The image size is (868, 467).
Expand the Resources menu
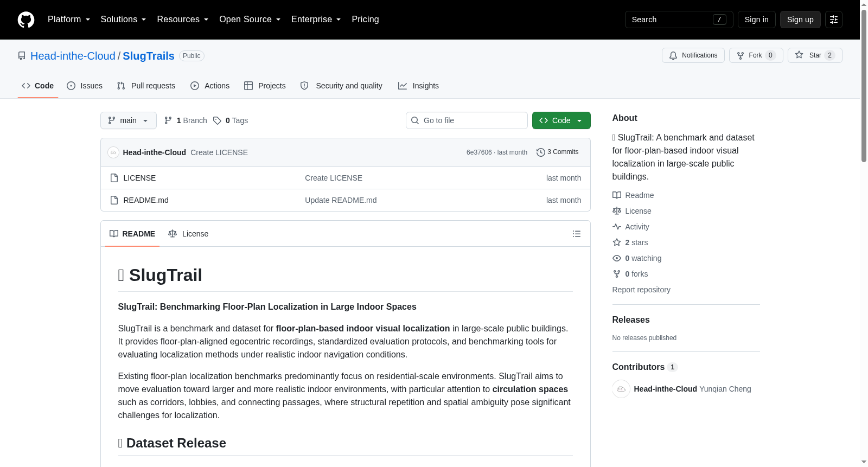(x=183, y=20)
